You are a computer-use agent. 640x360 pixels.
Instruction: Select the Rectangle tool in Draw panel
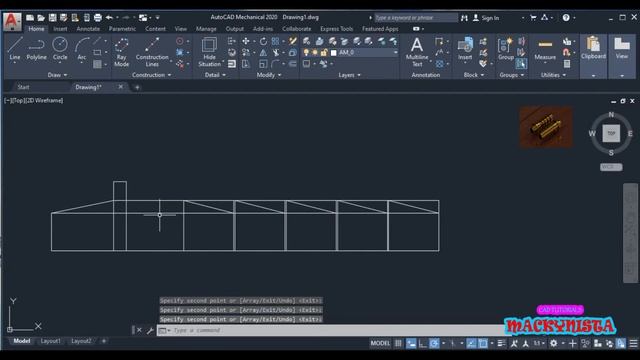(x=97, y=53)
